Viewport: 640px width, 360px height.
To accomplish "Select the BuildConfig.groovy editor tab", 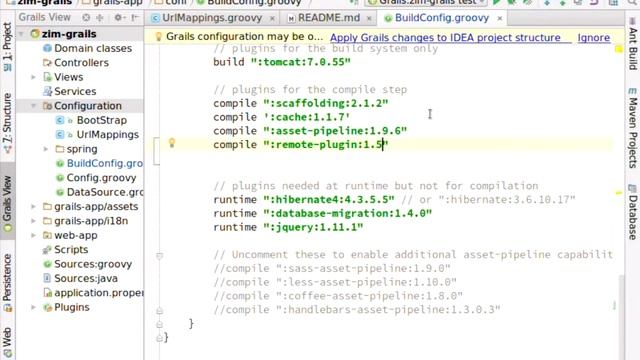I will pyautogui.click(x=442, y=18).
